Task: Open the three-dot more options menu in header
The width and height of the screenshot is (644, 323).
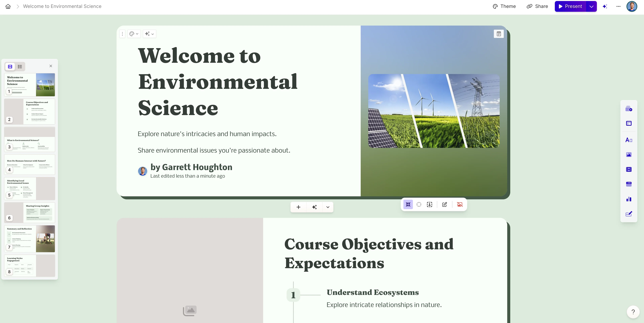Action: [x=618, y=6]
